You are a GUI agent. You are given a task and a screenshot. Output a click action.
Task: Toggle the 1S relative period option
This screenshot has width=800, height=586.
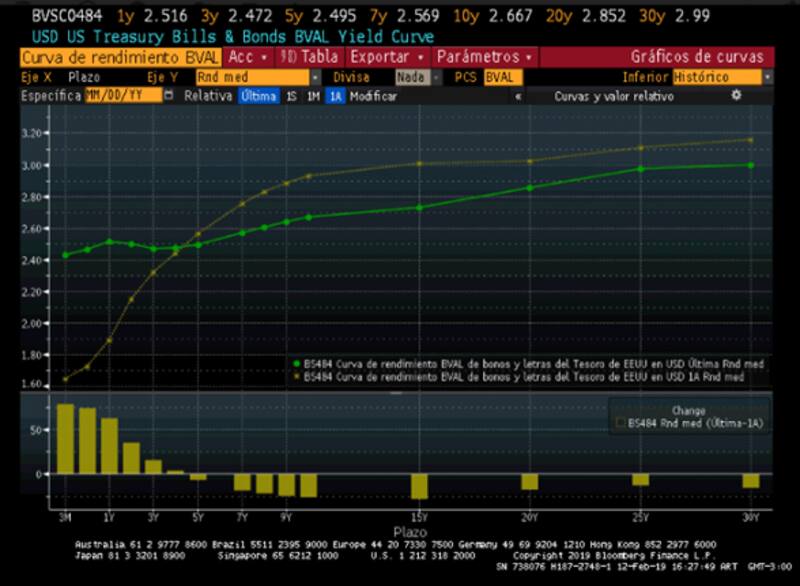291,97
